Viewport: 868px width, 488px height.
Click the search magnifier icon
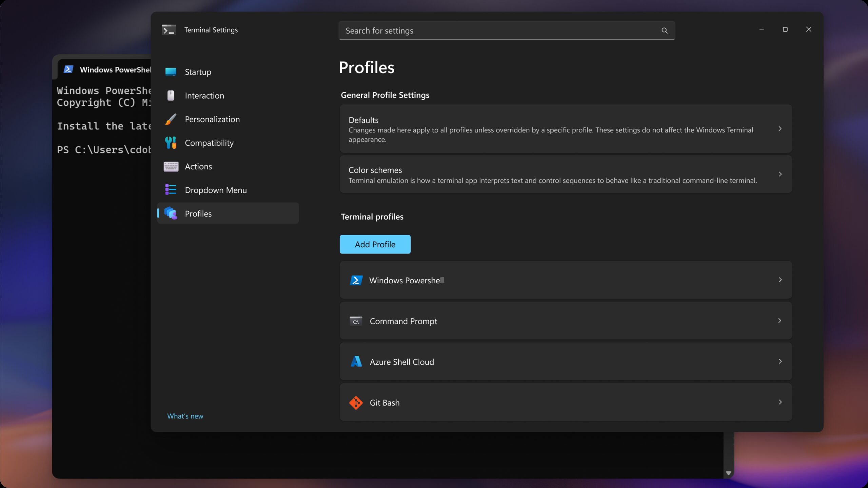click(664, 30)
